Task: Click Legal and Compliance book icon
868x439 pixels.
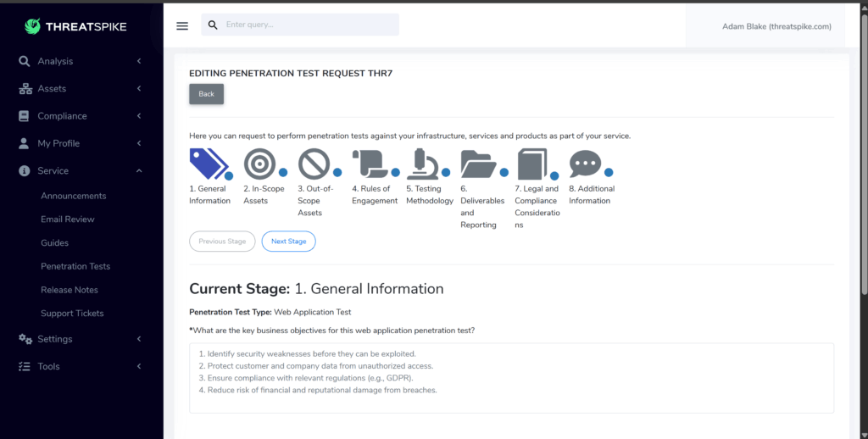Action: tap(531, 163)
